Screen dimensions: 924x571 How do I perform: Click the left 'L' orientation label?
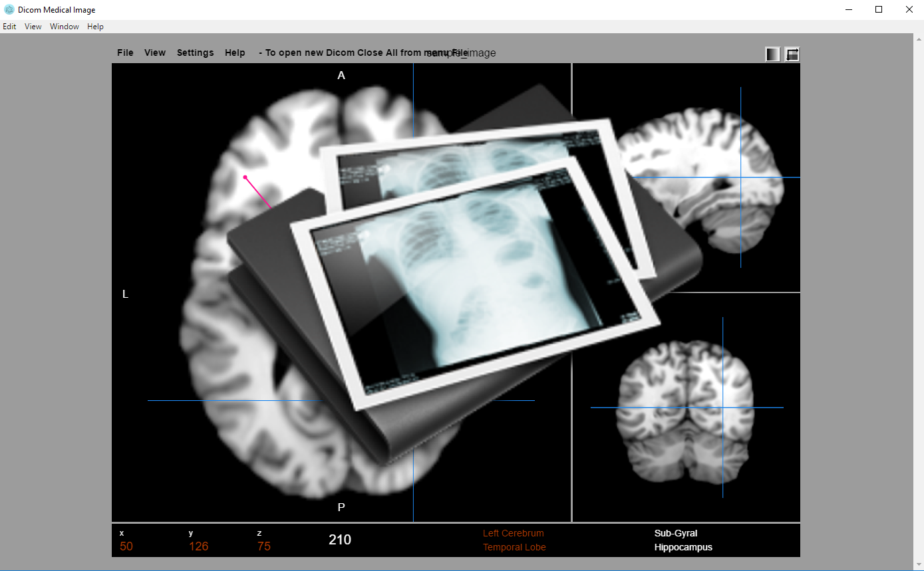pyautogui.click(x=125, y=294)
